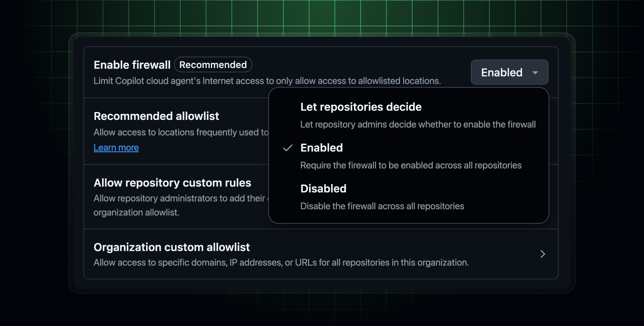Click "Require the firewall to be enabled" description
Screen dimensions: 644x326
pyautogui.click(x=411, y=165)
